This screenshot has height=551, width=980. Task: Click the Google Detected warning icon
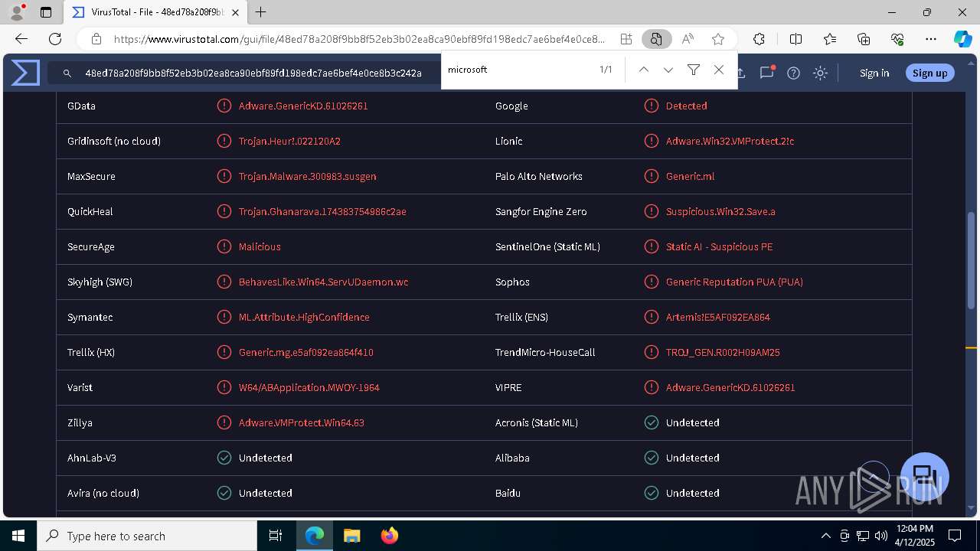652,106
